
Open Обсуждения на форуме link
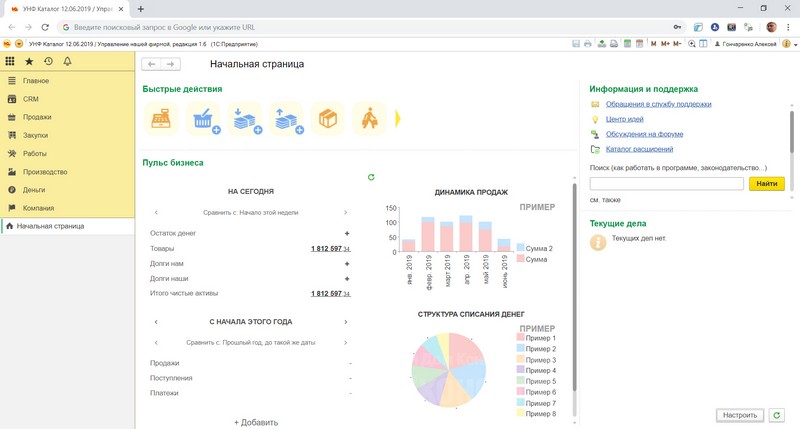coord(644,134)
